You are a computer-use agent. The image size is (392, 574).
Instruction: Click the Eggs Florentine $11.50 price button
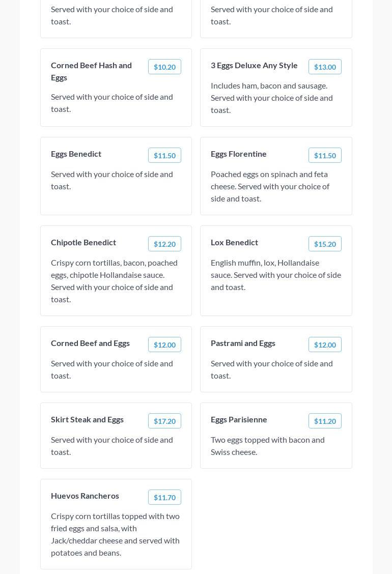pos(325,155)
